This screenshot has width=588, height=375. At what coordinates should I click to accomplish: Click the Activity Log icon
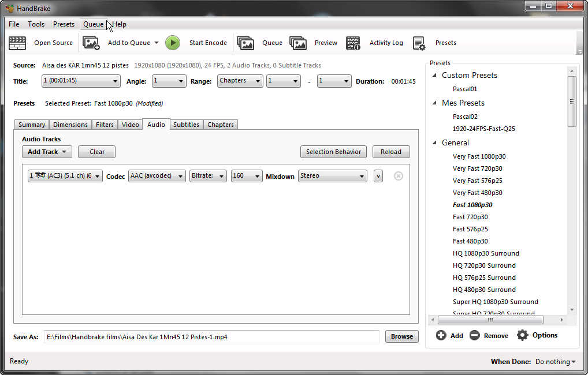tap(353, 43)
